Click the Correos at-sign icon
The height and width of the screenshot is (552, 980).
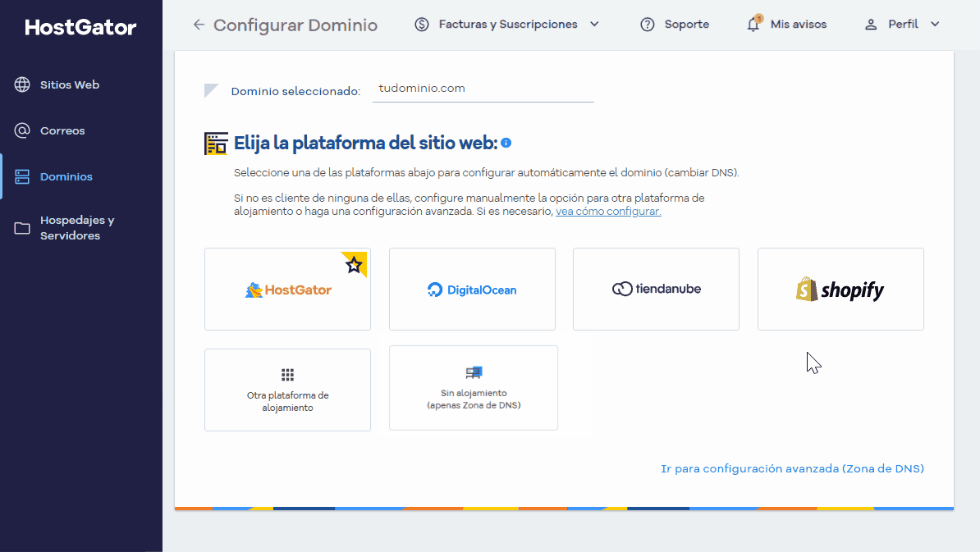point(22,130)
